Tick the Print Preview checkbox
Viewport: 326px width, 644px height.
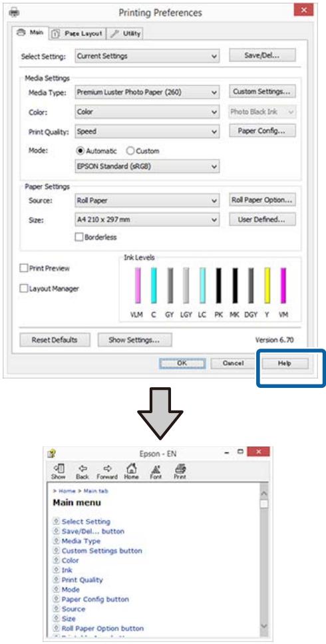point(24,268)
